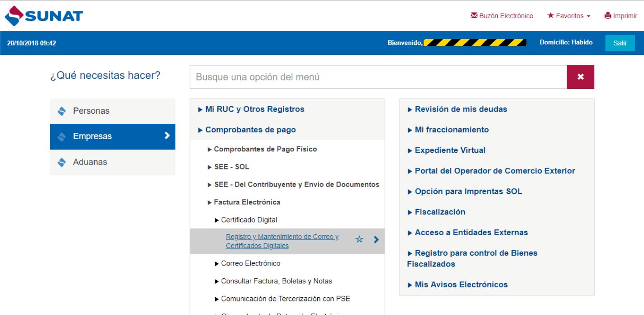The width and height of the screenshot is (644, 315).
Task: Open Registro para control de Bienes Fiscalizados
Action: (x=472, y=258)
